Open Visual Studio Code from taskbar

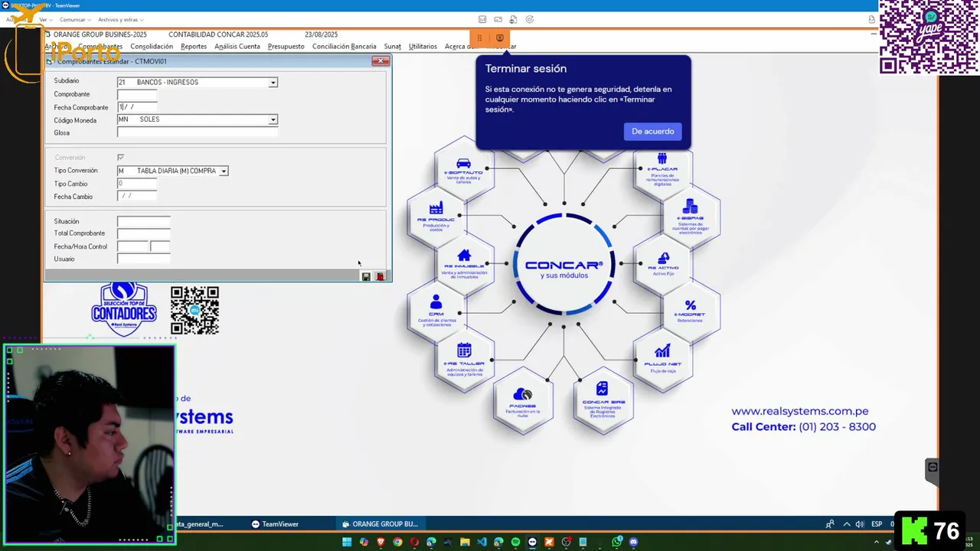coord(482,542)
